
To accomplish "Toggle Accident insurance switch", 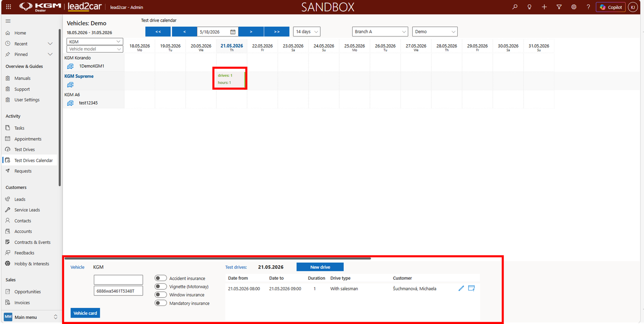I will [161, 278].
